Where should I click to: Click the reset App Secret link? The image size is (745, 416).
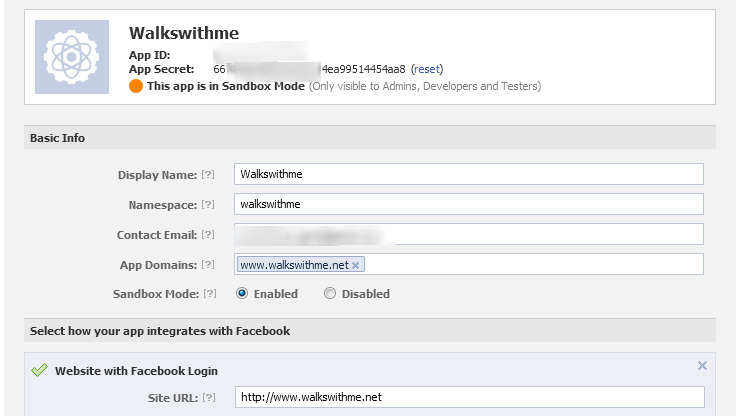tap(426, 69)
